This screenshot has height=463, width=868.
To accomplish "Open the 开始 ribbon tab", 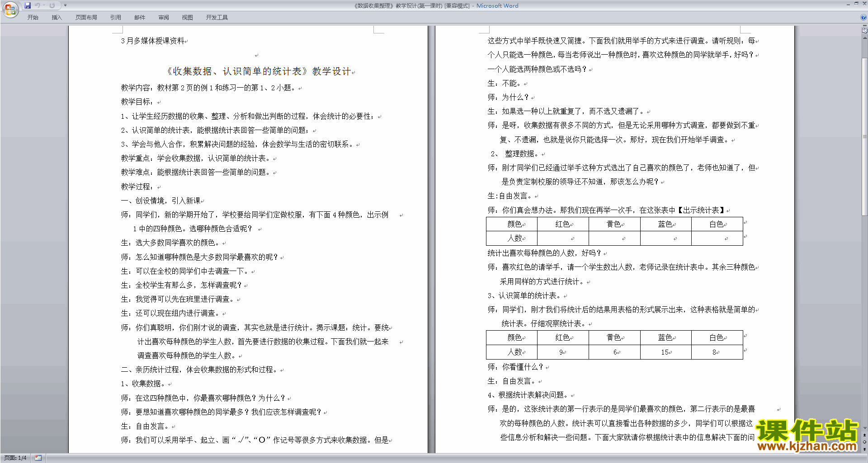I will click(x=33, y=18).
